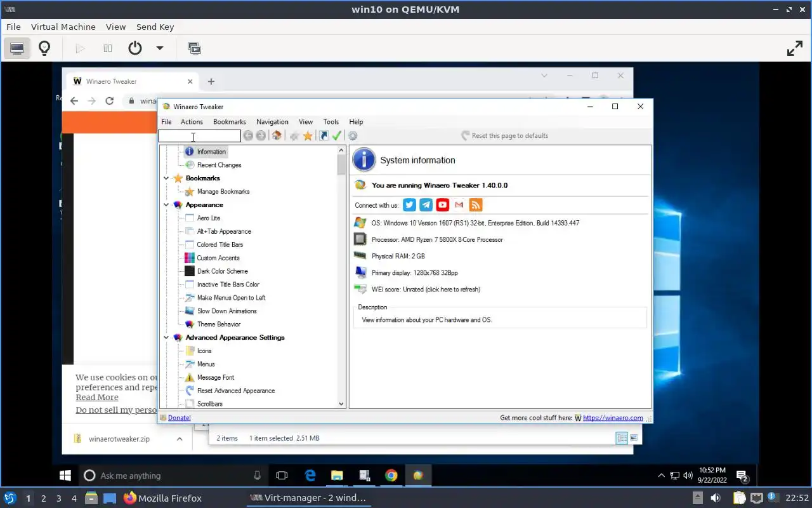Click the Donate! link
812x508 pixels.
point(180,418)
